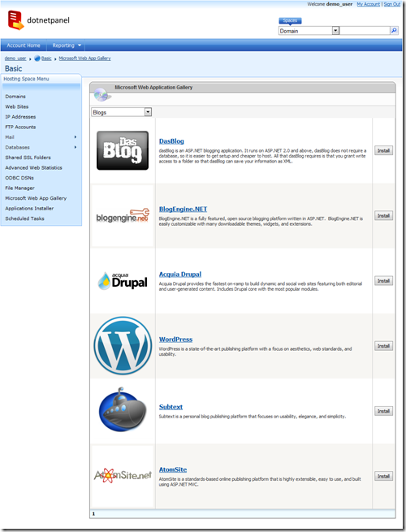The width and height of the screenshot is (406, 532).
Task: Open the blogengine.net logo thumbnail
Action: (123, 216)
